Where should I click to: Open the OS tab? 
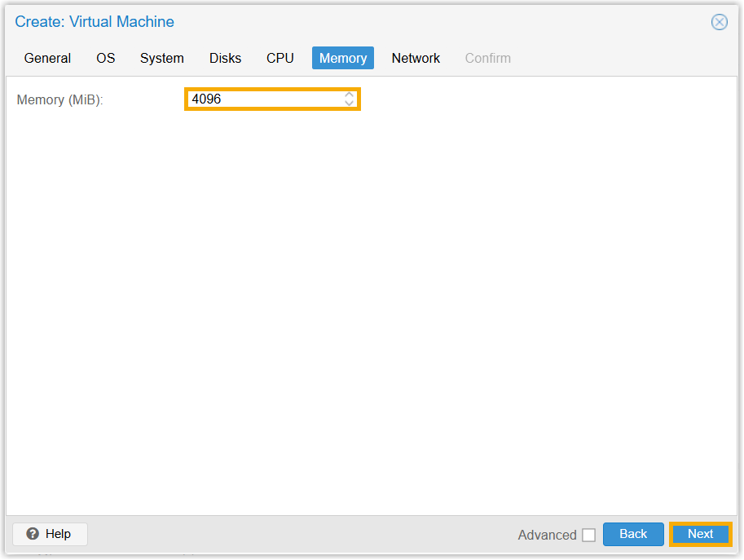[106, 58]
